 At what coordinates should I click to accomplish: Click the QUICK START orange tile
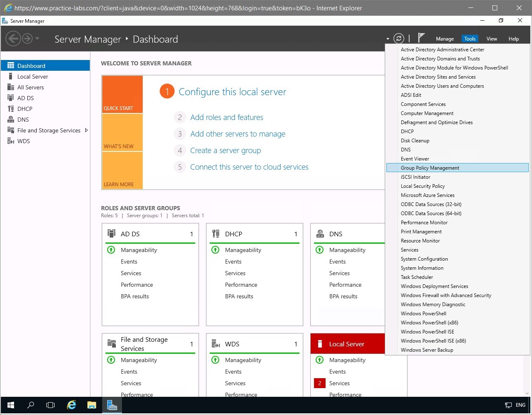pyautogui.click(x=122, y=94)
